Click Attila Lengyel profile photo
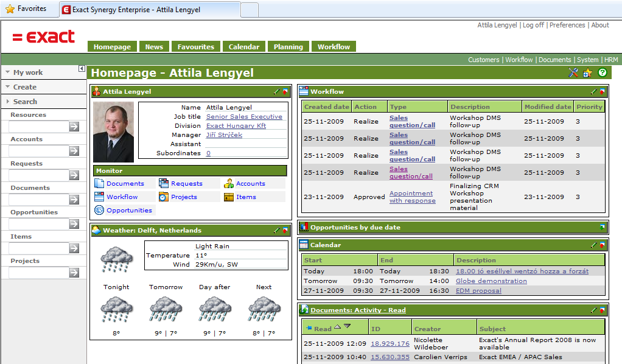This screenshot has height=364, width=622. pyautogui.click(x=113, y=132)
